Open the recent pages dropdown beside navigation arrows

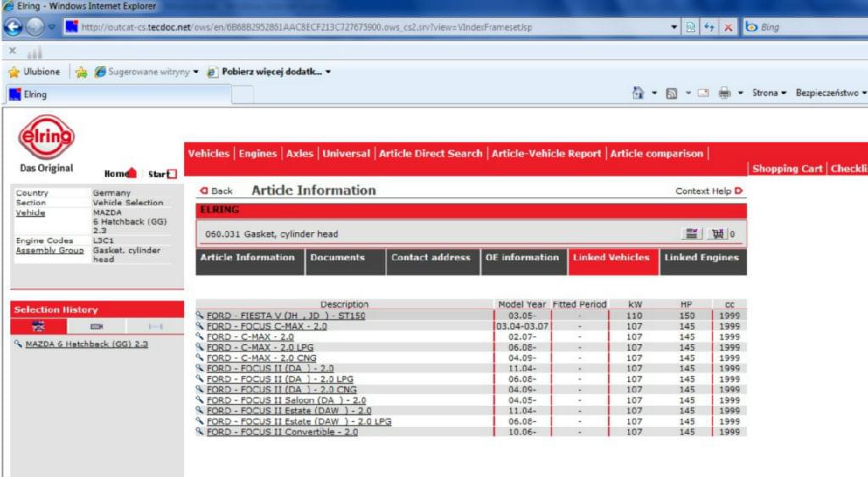tap(52, 27)
